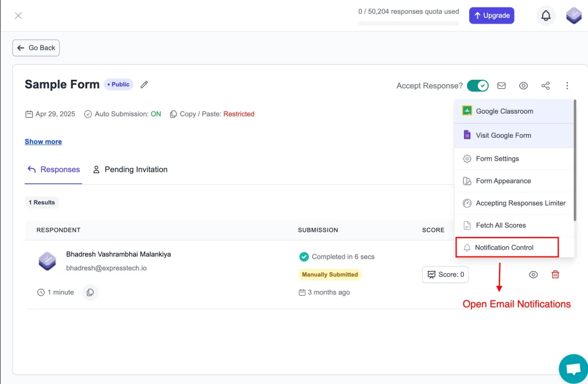Open the three-dot overflow menu

[x=567, y=85]
